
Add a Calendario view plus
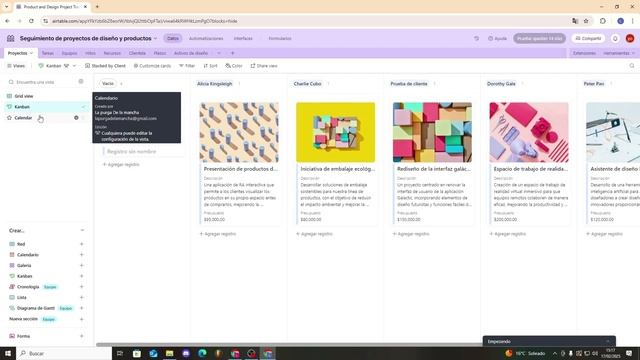82,255
